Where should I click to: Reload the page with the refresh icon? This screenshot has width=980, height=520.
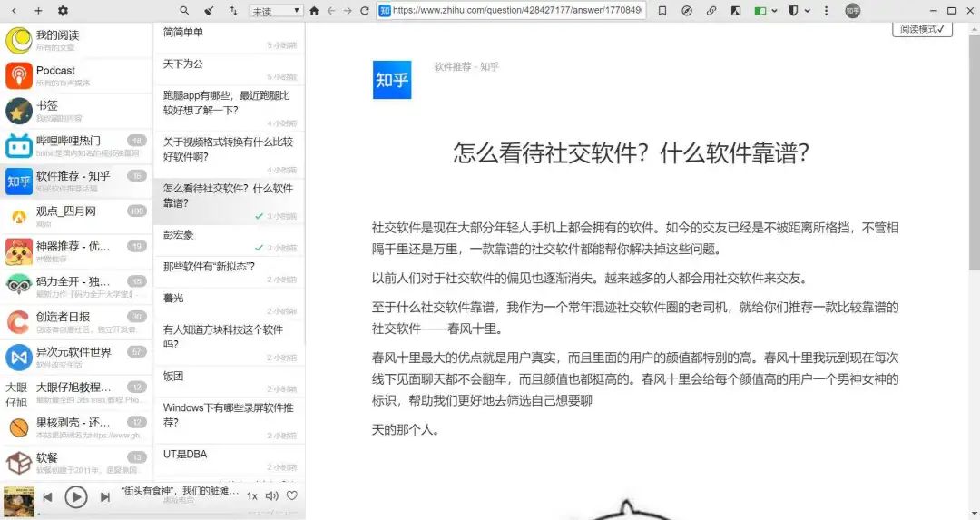pos(365,11)
